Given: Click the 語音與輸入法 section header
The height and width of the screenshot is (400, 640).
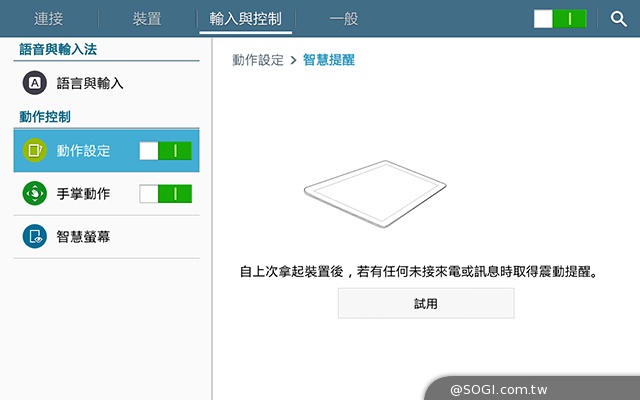Looking at the screenshot, I should (x=58, y=49).
